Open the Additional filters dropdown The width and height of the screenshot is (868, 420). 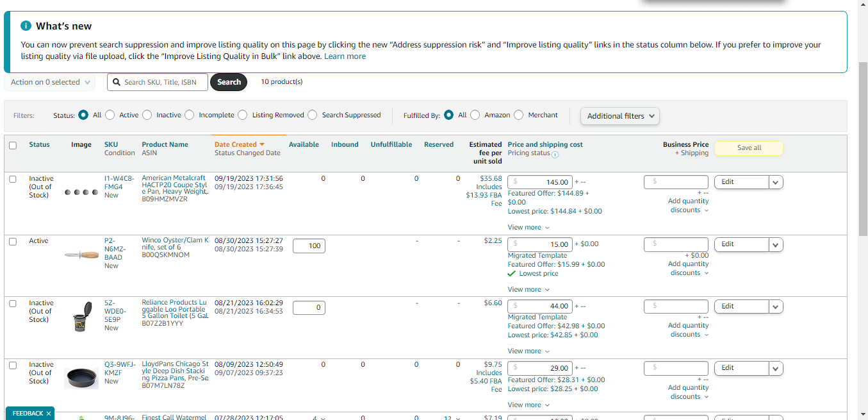pos(620,116)
